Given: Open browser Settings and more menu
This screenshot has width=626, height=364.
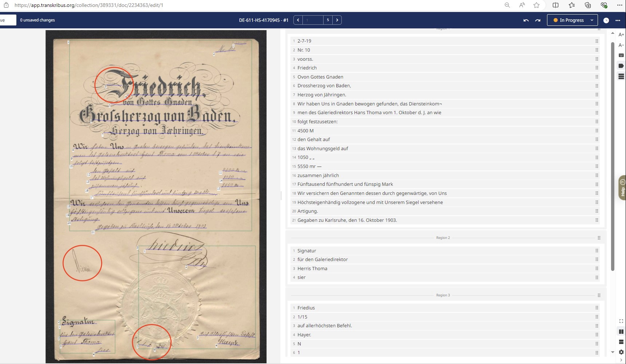Looking at the screenshot, I should [620, 5].
